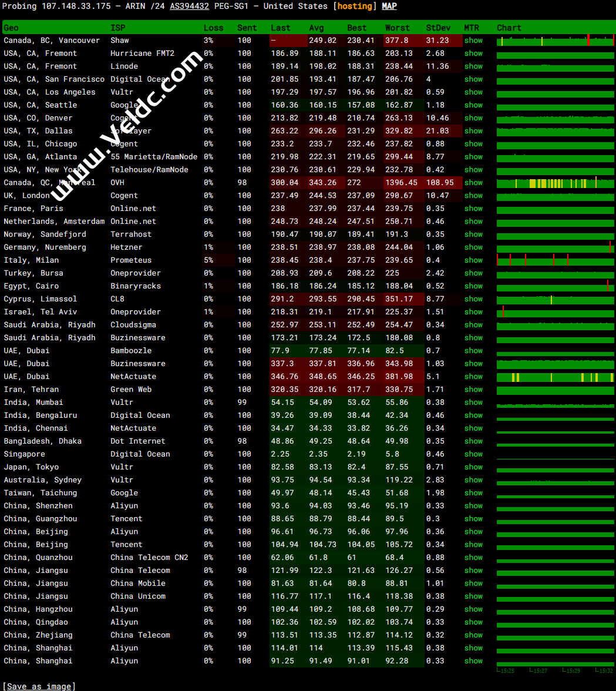The width and height of the screenshot is (616, 691).
Task: Show MTR for Iran Tehran Green Web
Action: point(473,390)
